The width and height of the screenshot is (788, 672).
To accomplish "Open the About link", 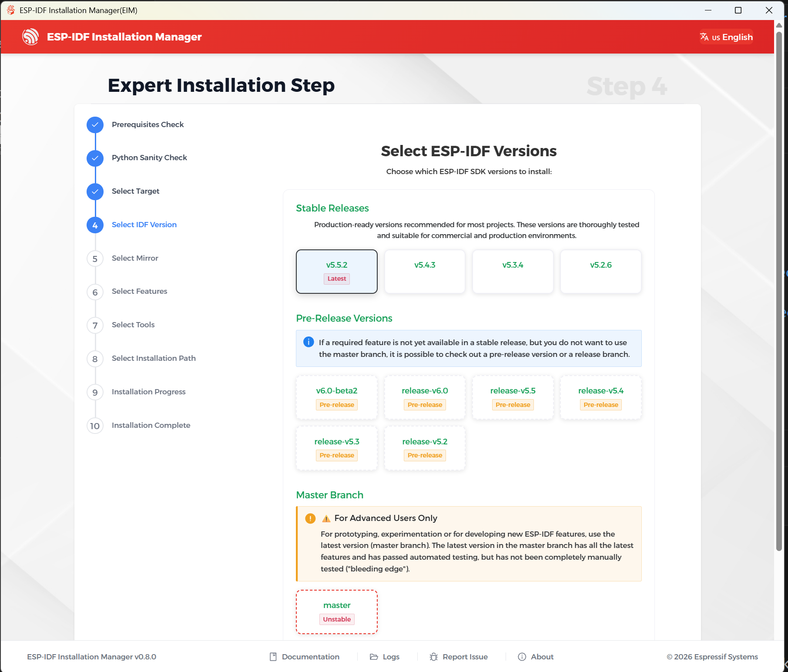I will coord(536,657).
